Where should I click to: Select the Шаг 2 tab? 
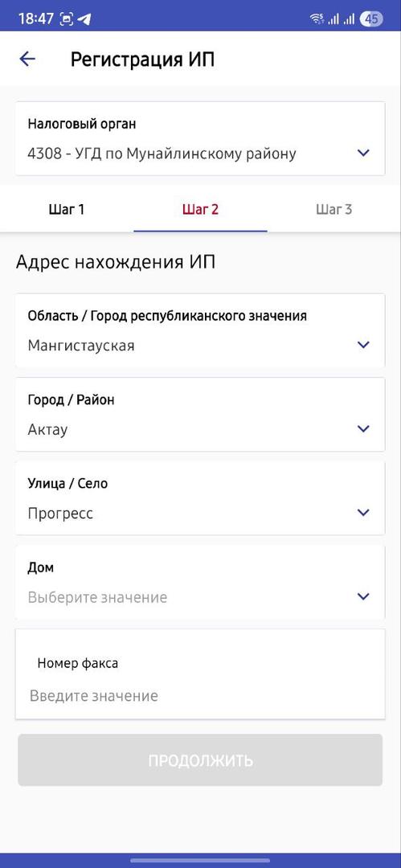[201, 209]
